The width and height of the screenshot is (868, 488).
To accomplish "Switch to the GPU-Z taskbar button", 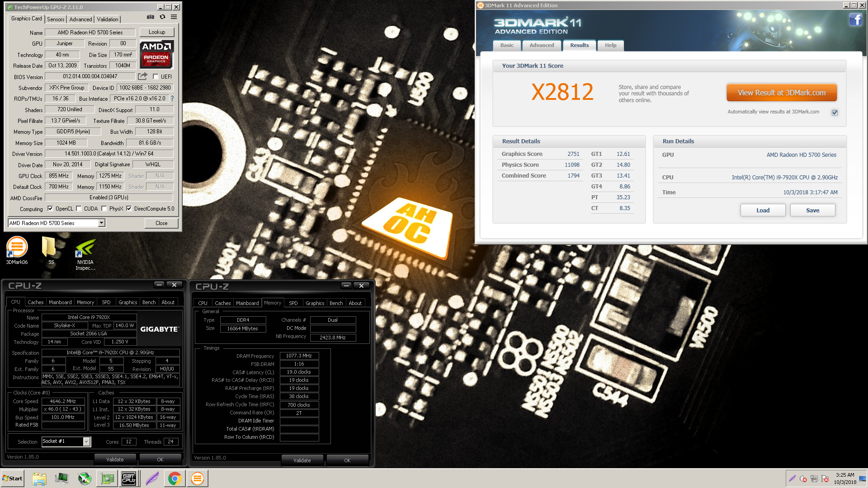I will point(107,479).
